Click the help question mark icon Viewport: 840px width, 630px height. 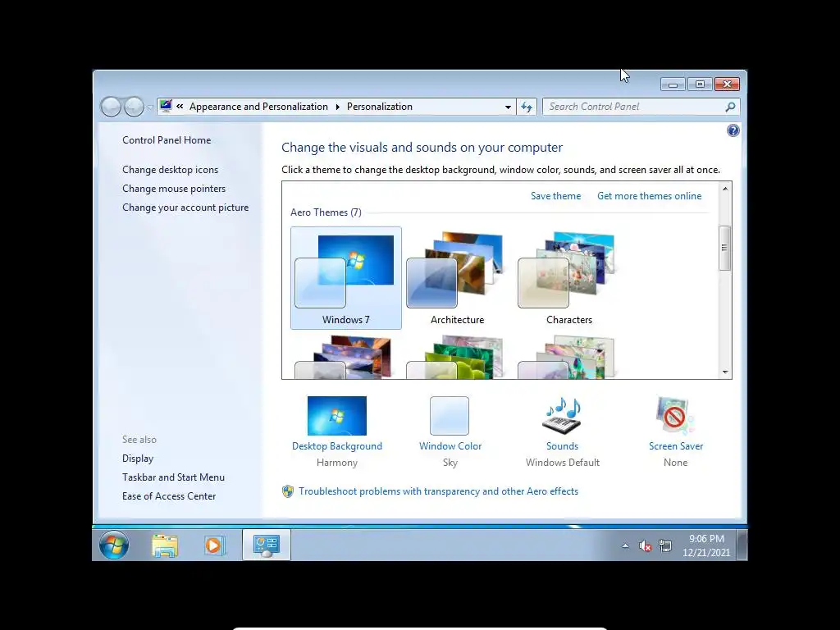pos(733,130)
